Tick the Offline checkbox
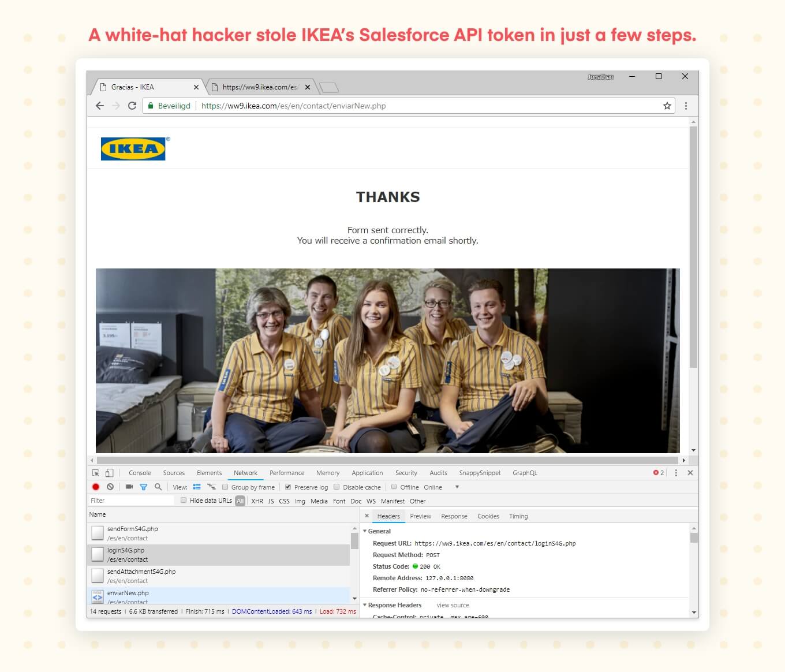The image size is (785, 672). click(394, 487)
